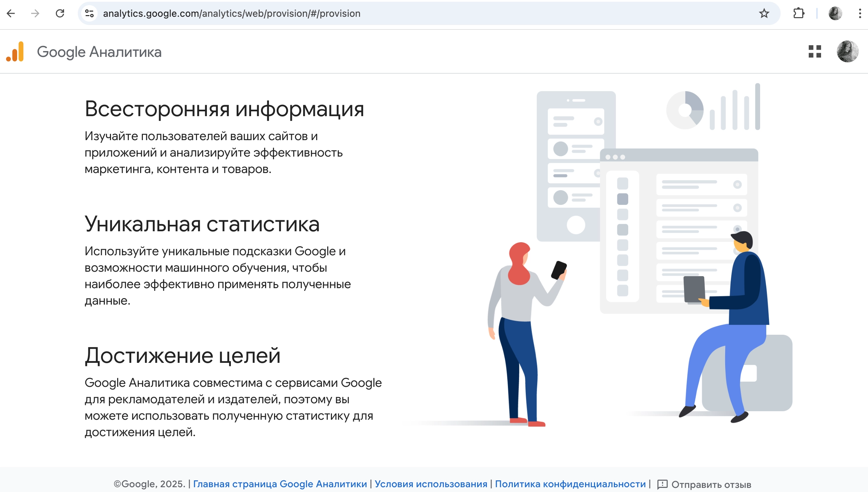Click the browser forward arrow
The width and height of the screenshot is (868, 492).
35,13
